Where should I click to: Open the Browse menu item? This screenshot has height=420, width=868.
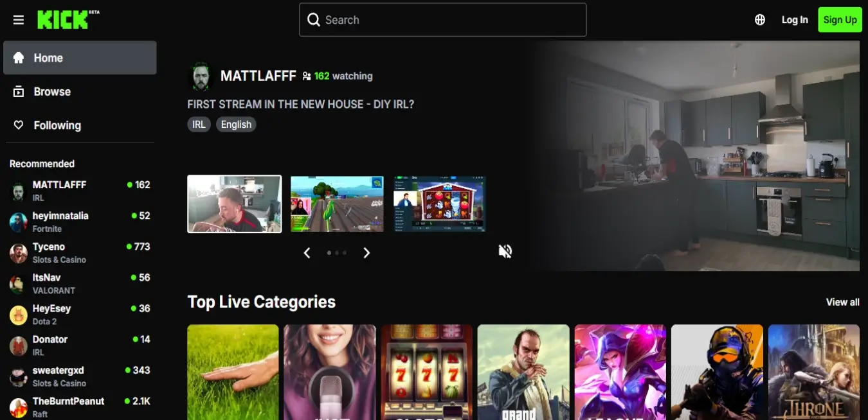pos(80,92)
